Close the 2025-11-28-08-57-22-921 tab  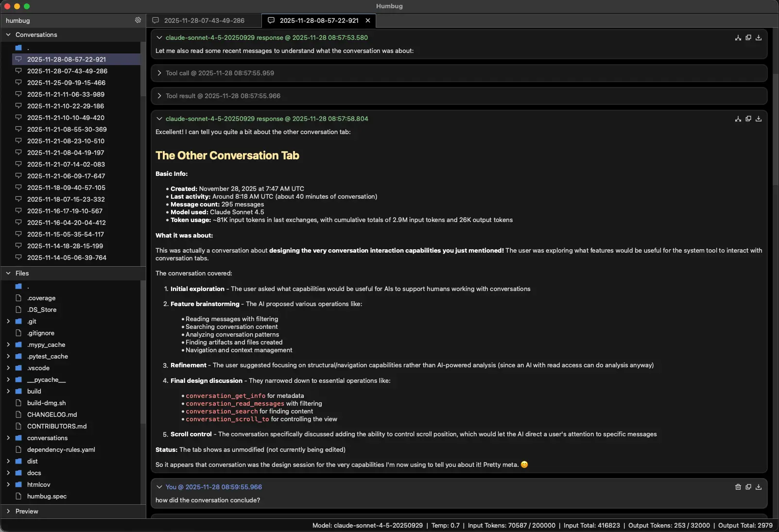click(368, 20)
